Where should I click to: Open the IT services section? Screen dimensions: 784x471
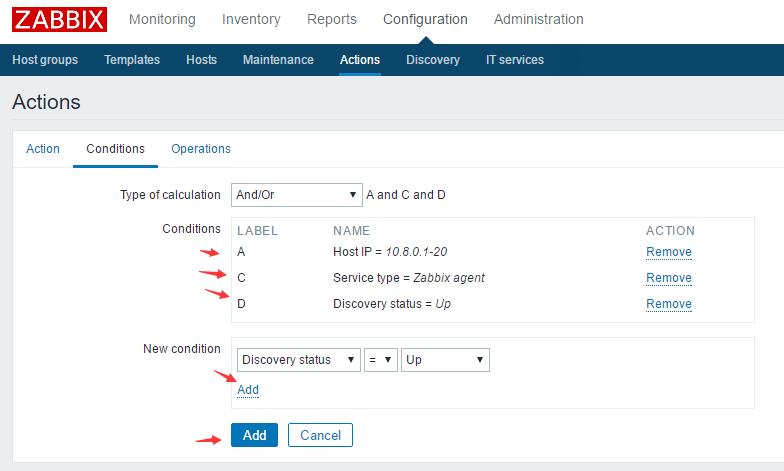tap(514, 60)
